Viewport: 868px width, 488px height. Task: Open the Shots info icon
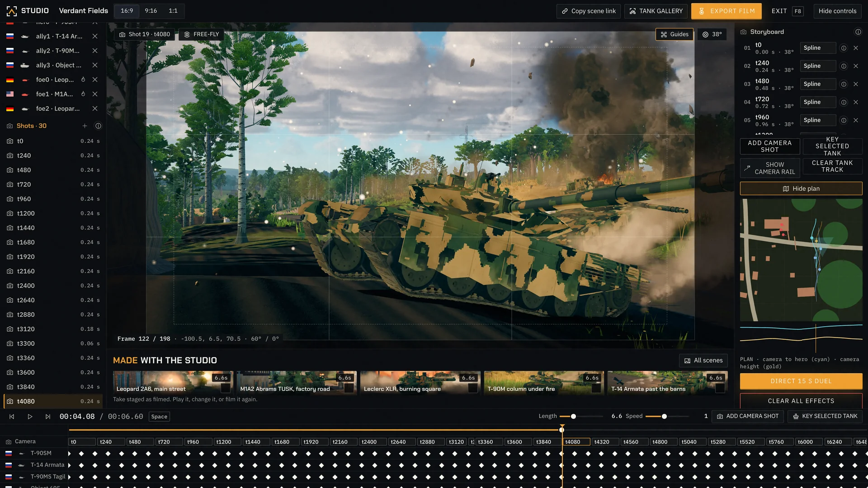tap(98, 126)
